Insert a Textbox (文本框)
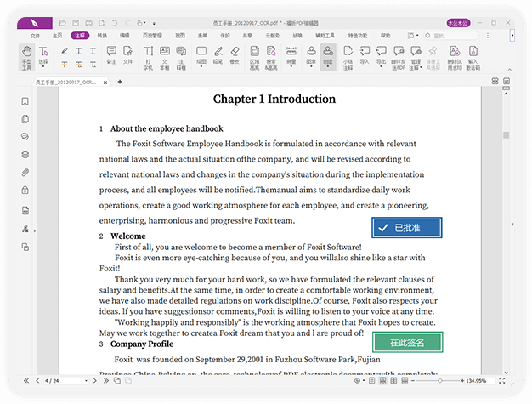The width and height of the screenshot is (532, 404). coord(165,58)
